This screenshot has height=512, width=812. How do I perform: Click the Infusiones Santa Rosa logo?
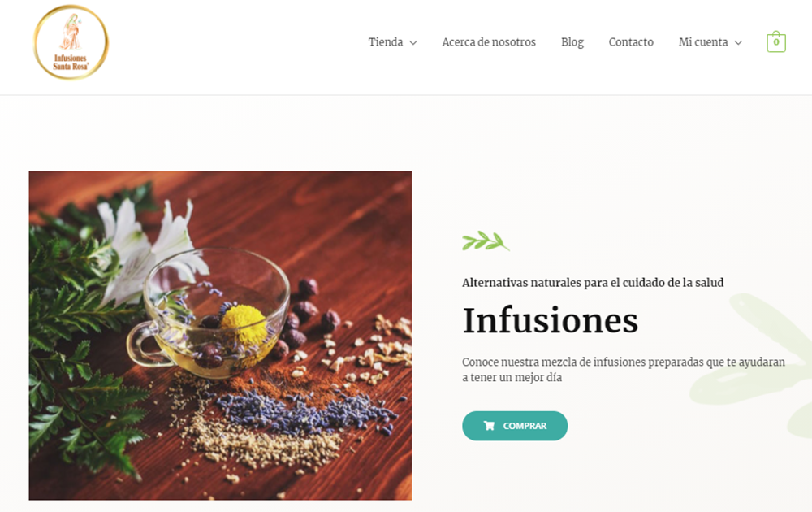coord(71,42)
